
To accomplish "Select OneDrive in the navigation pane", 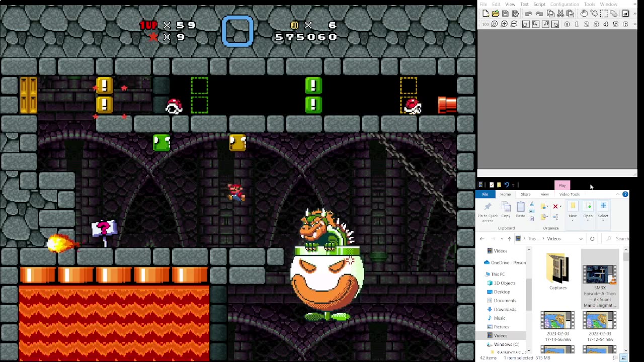I will click(x=505, y=262).
